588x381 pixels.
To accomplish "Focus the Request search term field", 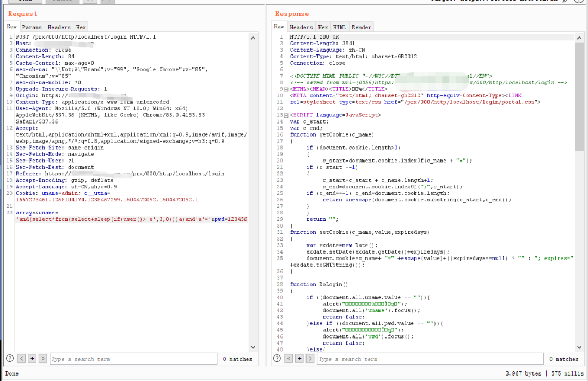I will (x=133, y=359).
